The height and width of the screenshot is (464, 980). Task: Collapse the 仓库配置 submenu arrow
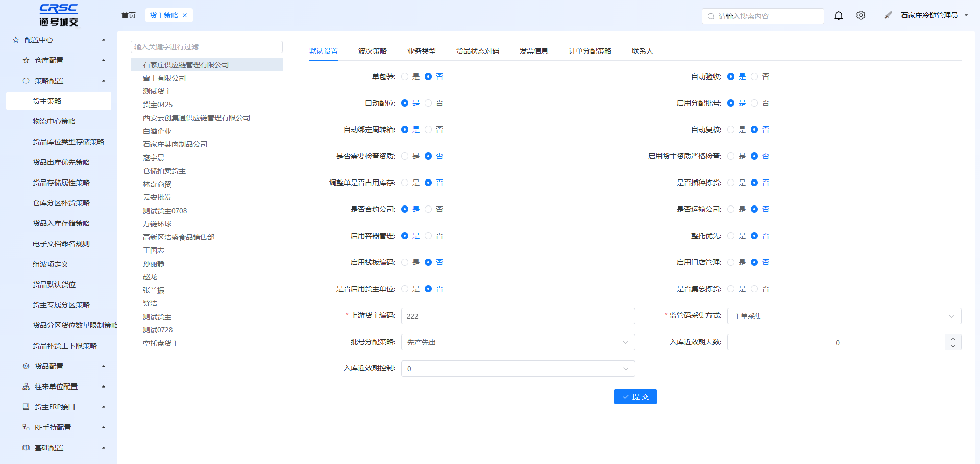(x=104, y=60)
